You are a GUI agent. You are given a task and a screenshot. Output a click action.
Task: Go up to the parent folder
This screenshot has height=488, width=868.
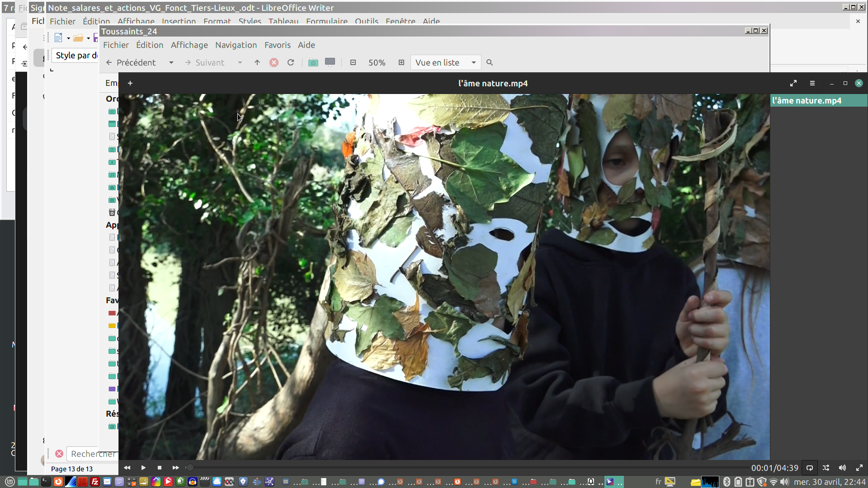click(257, 63)
